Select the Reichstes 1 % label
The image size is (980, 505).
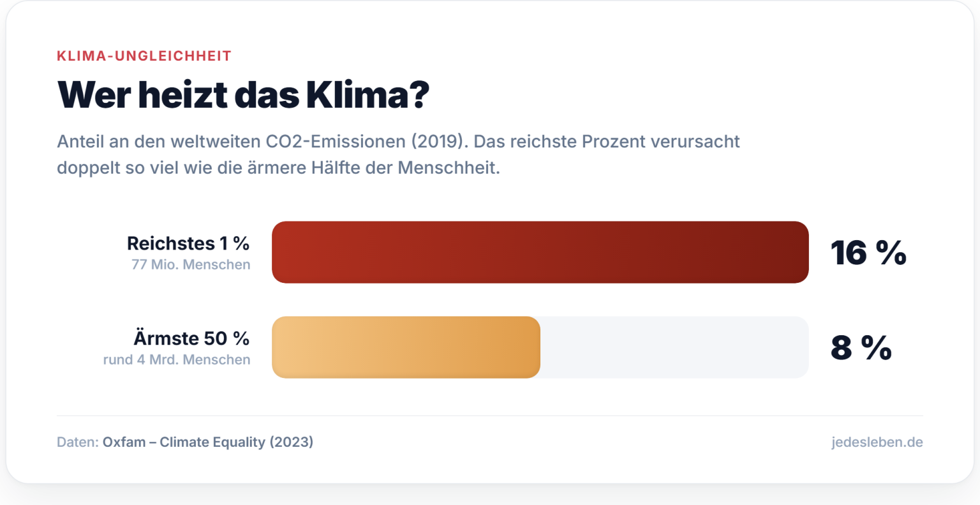(x=188, y=243)
